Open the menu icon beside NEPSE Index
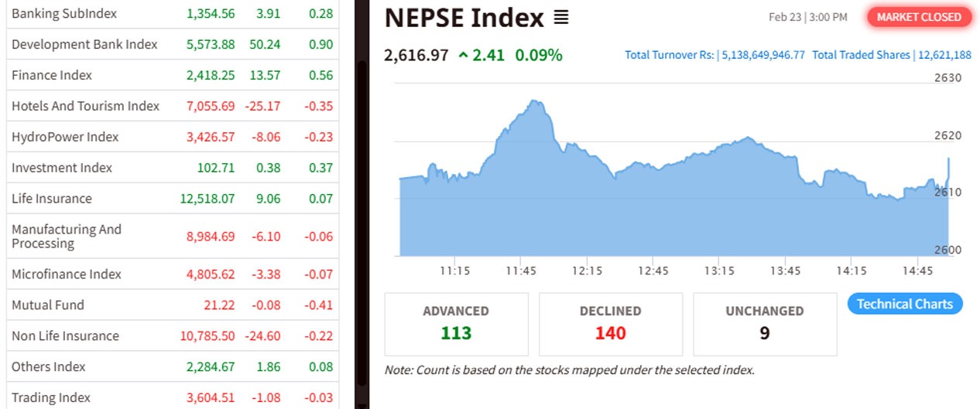The image size is (980, 409). point(561,18)
